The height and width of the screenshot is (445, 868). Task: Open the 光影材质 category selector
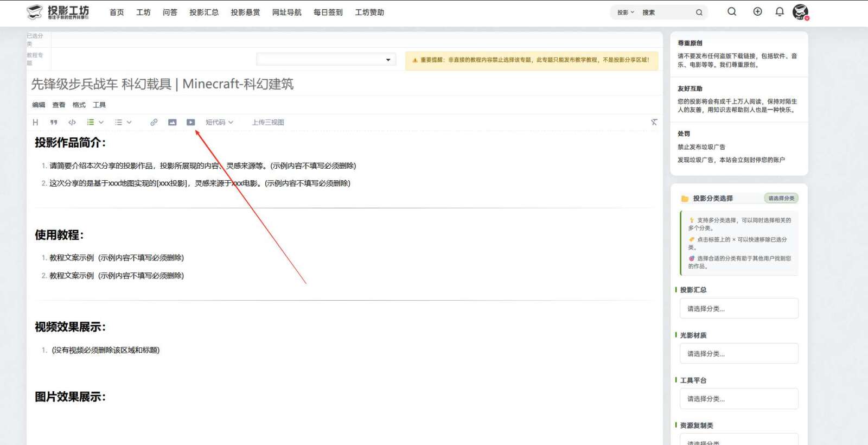click(x=739, y=353)
